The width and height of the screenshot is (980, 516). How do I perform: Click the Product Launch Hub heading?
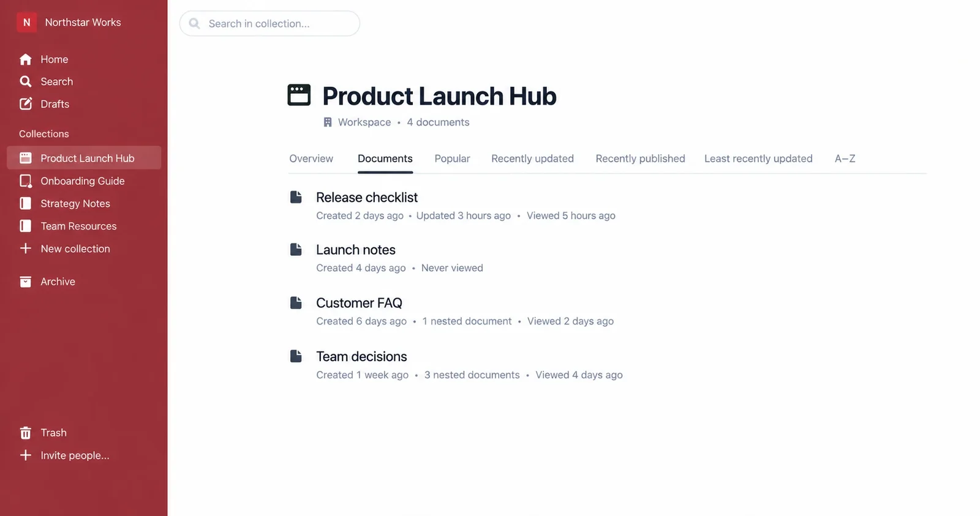click(439, 96)
